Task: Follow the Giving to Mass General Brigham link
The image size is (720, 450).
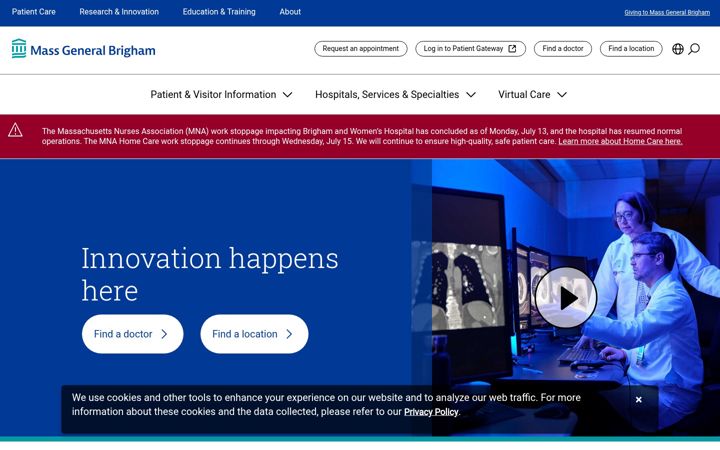Action: coord(667,12)
